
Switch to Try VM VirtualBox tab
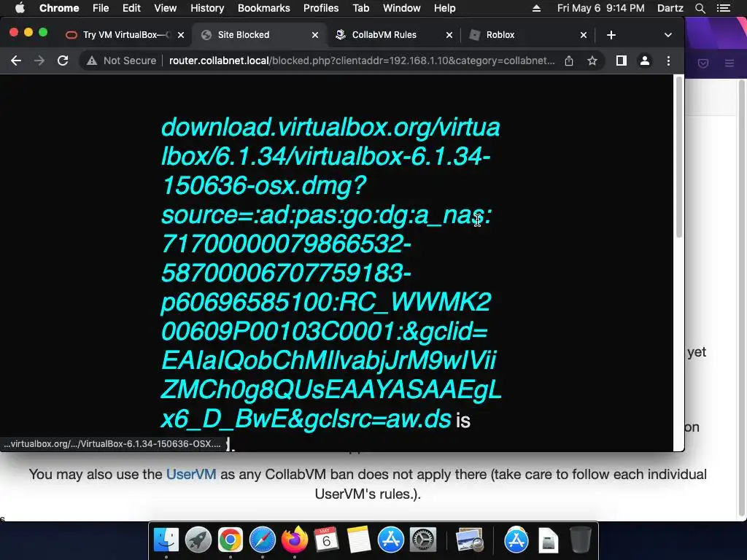[125, 35]
